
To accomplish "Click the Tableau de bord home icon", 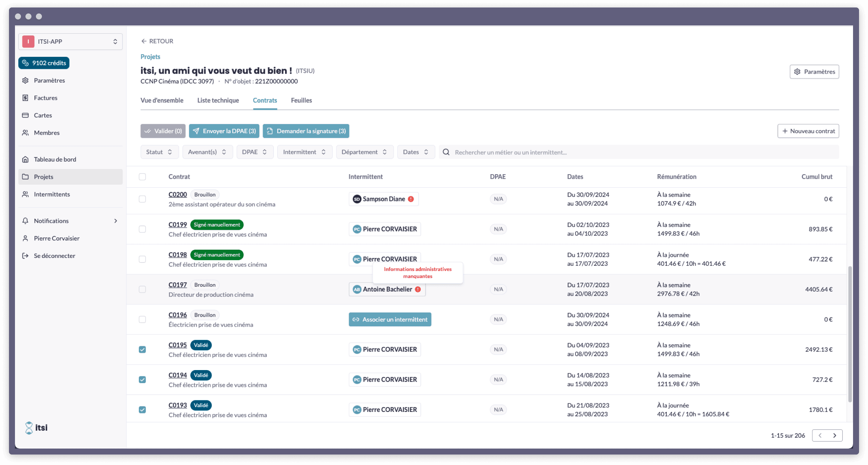I will coord(25,159).
